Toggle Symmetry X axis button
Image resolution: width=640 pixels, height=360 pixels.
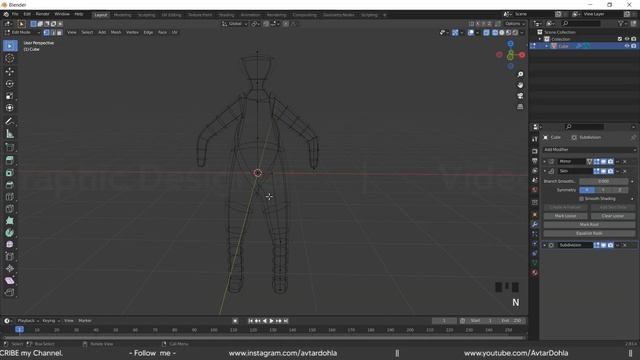click(x=587, y=190)
